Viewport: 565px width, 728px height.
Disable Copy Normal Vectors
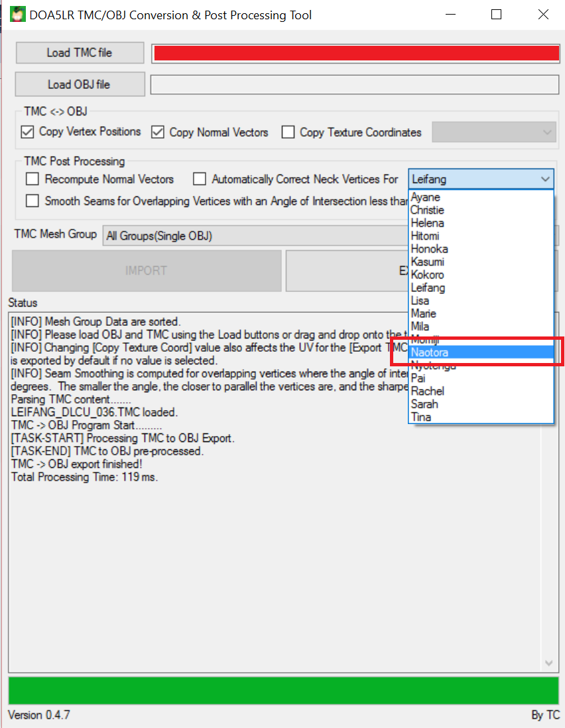pos(157,132)
